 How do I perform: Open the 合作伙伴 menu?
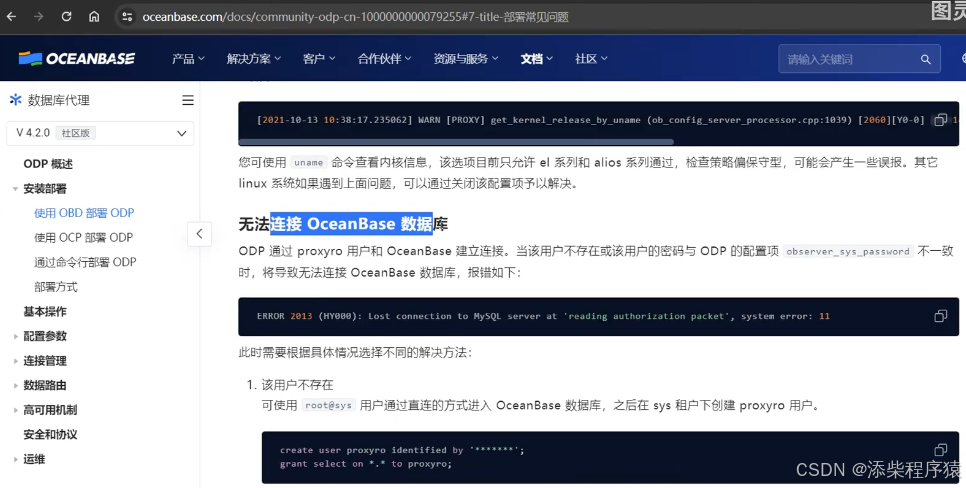point(384,59)
